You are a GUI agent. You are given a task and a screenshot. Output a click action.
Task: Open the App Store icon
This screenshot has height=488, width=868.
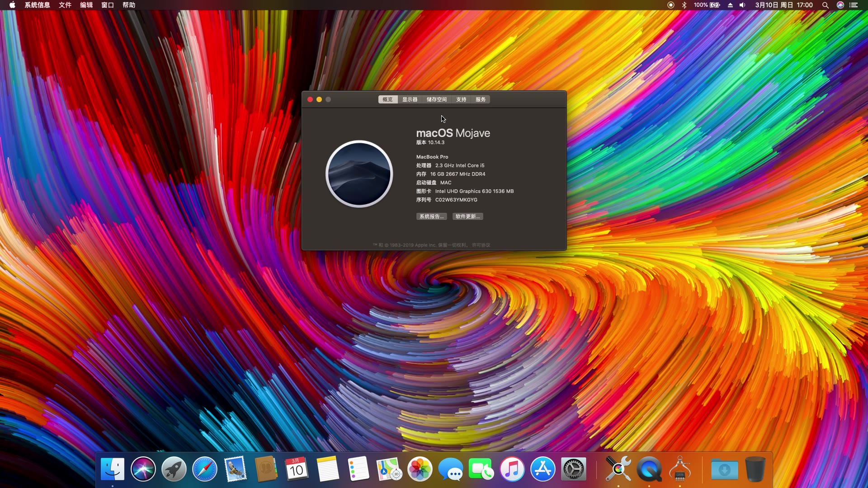(542, 469)
